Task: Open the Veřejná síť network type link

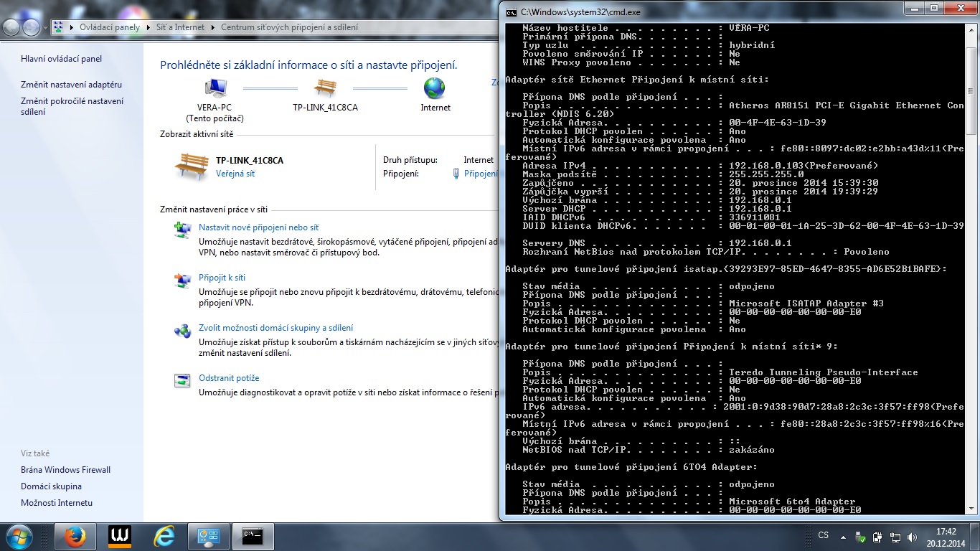Action: click(235, 174)
